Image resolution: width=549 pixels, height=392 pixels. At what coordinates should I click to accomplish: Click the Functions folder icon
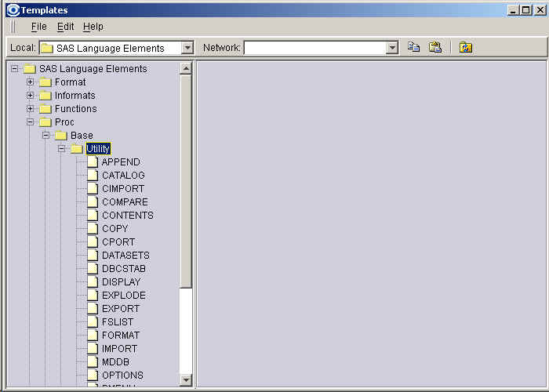(x=45, y=109)
